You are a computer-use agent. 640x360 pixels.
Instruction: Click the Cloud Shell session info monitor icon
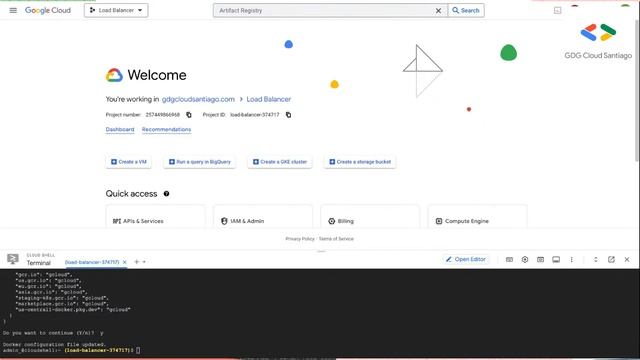point(556,259)
